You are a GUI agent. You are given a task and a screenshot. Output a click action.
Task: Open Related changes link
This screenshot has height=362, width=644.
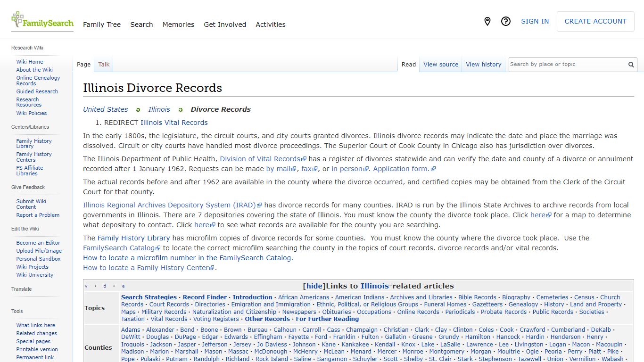tap(37, 333)
